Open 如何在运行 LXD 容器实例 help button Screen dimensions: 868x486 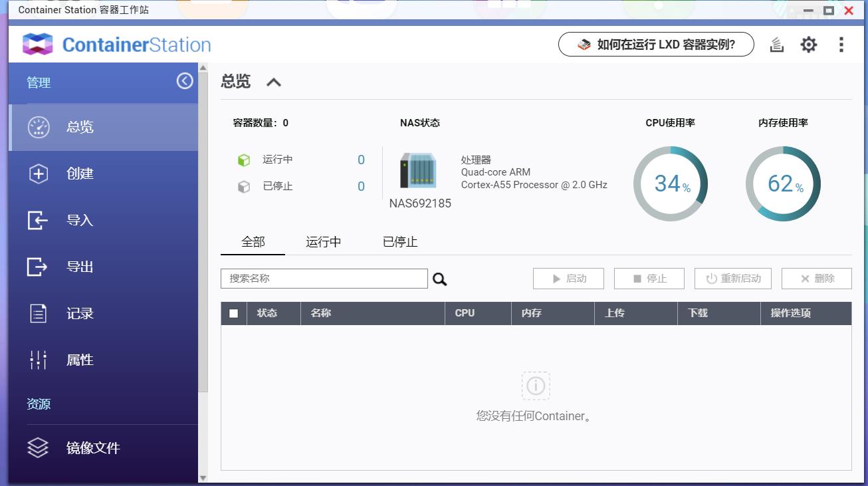tap(656, 44)
